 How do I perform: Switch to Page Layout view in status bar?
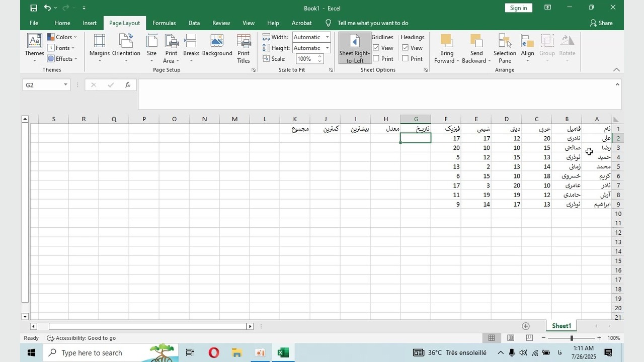point(510,338)
